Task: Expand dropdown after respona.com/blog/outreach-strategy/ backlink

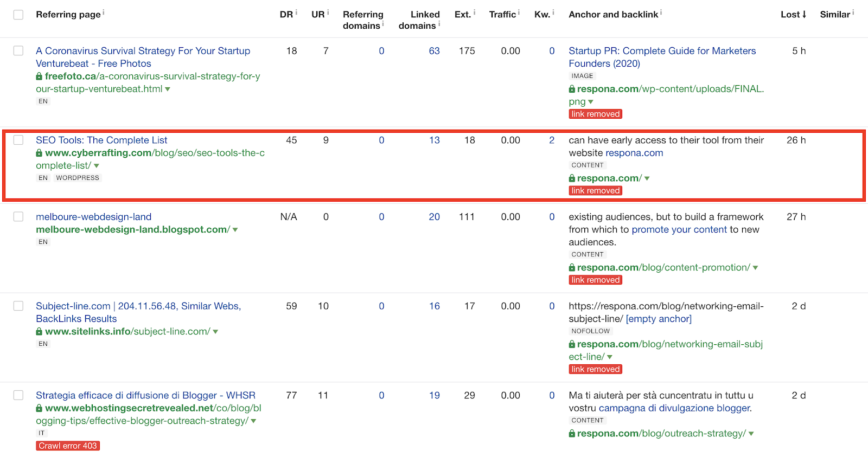Action: coord(751,434)
